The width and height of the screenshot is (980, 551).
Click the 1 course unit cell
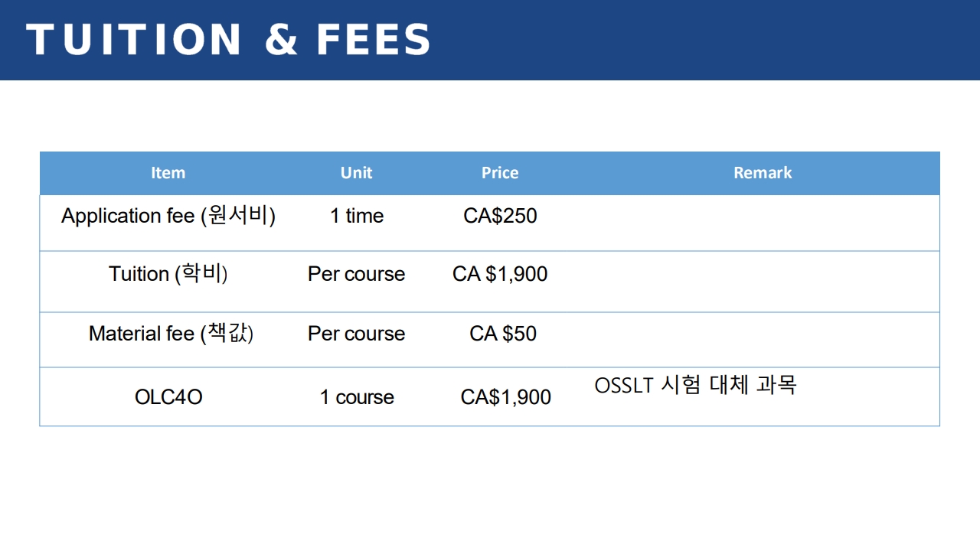(x=357, y=397)
